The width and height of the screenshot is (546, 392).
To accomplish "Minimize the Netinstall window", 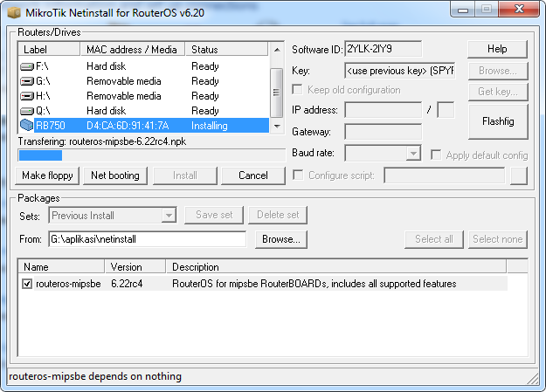I will [x=463, y=10].
